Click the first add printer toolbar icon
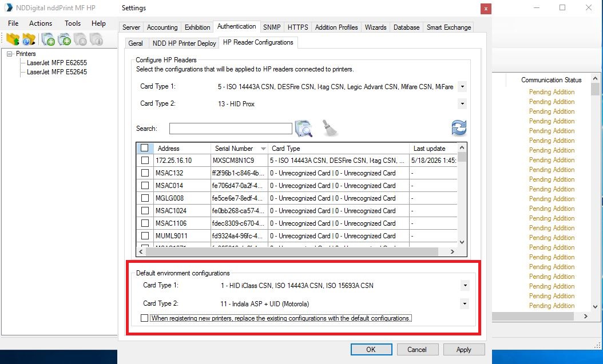Screen dimensions: 603x364 (48, 39)
